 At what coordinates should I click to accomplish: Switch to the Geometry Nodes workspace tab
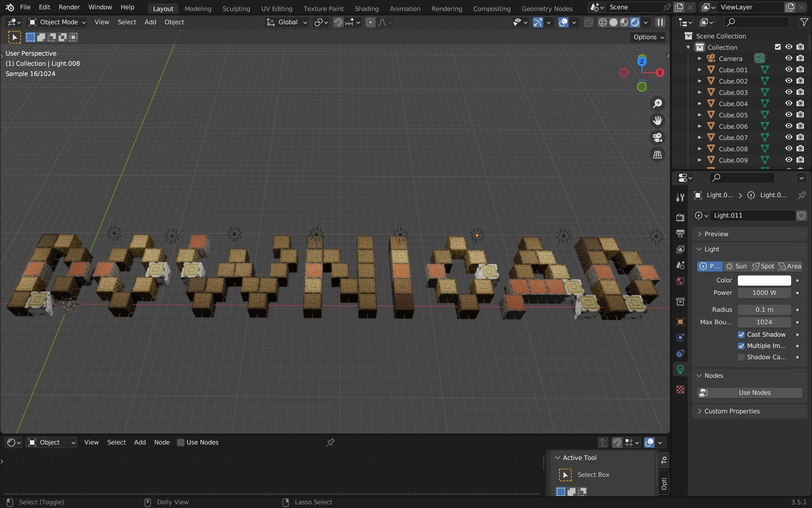547,9
